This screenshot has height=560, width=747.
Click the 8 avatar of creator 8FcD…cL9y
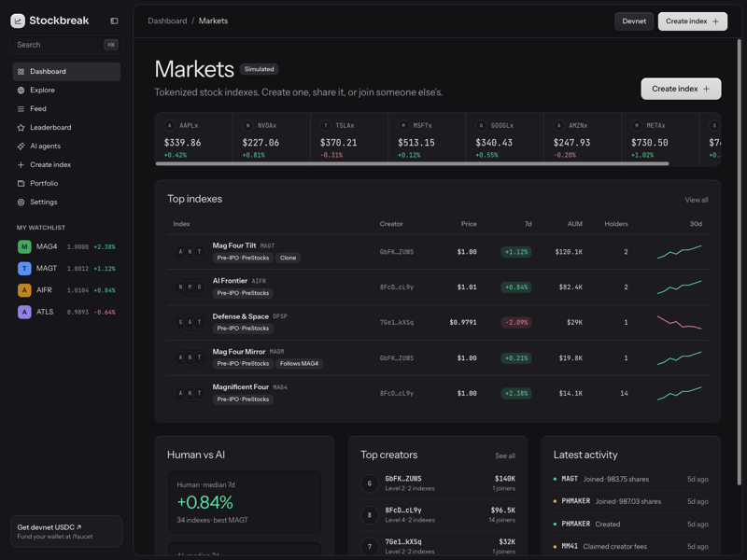coord(370,515)
